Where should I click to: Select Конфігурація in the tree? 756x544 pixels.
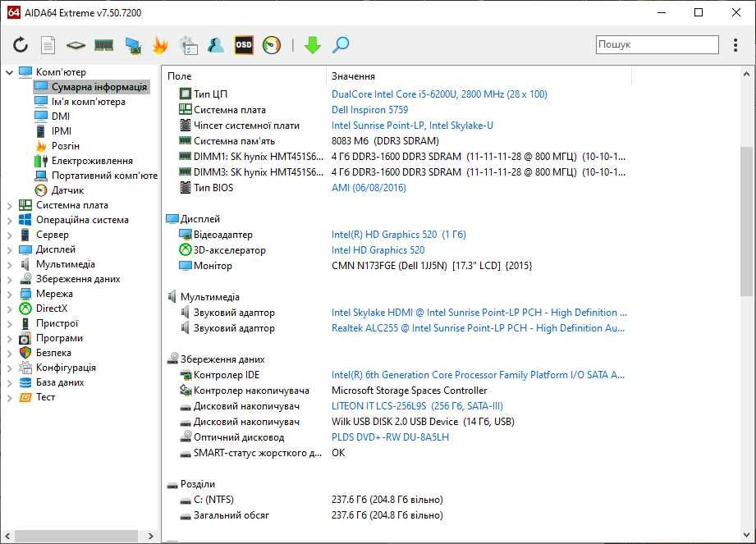pyautogui.click(x=66, y=368)
